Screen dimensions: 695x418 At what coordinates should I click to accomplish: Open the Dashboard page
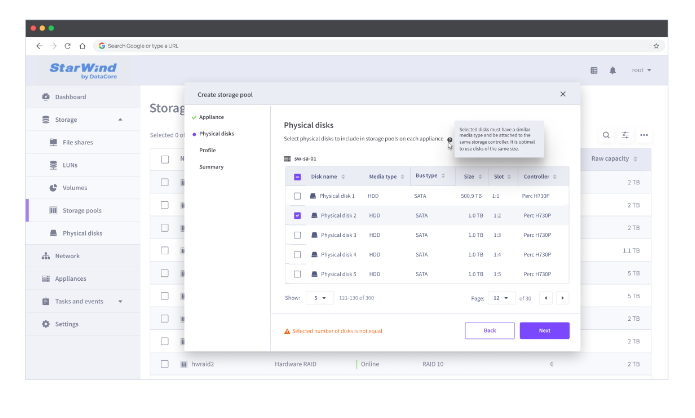[x=70, y=97]
